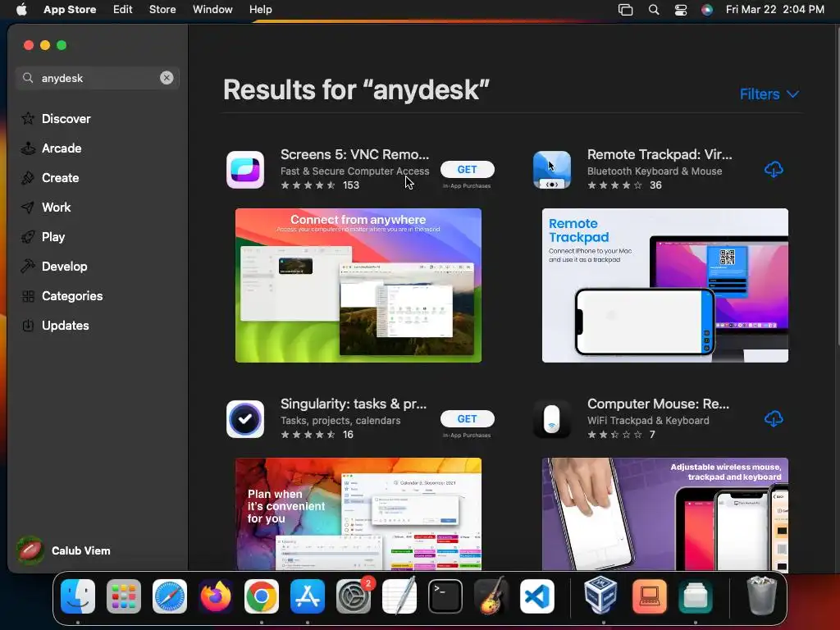Open Control Center in menu bar

click(x=680, y=10)
